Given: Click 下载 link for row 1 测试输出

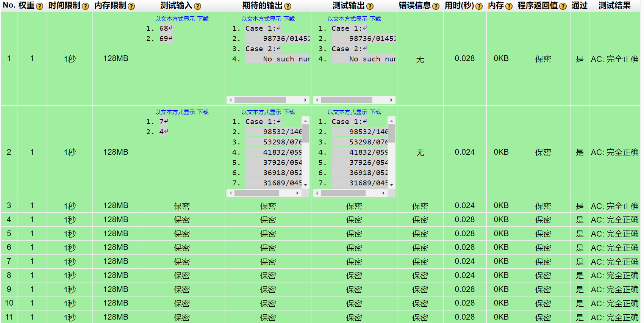Looking at the screenshot, I should [375, 19].
